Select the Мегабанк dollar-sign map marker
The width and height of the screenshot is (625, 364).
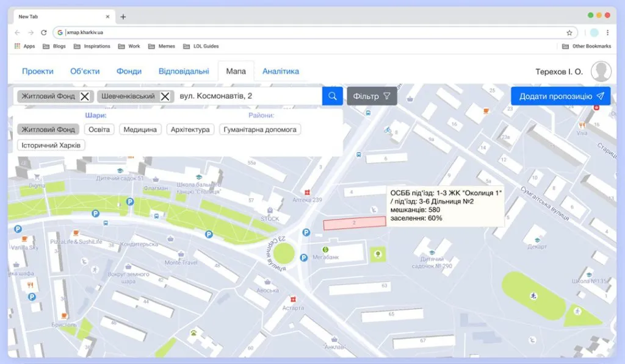(325, 249)
